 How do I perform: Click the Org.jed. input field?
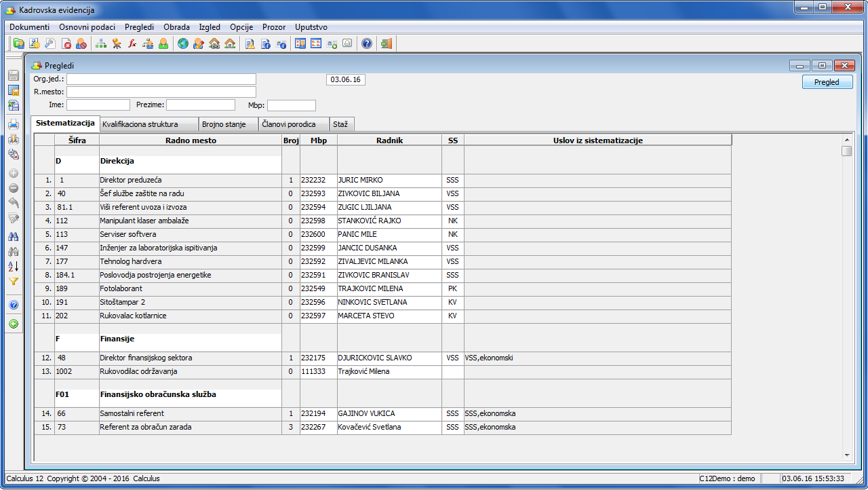click(161, 79)
